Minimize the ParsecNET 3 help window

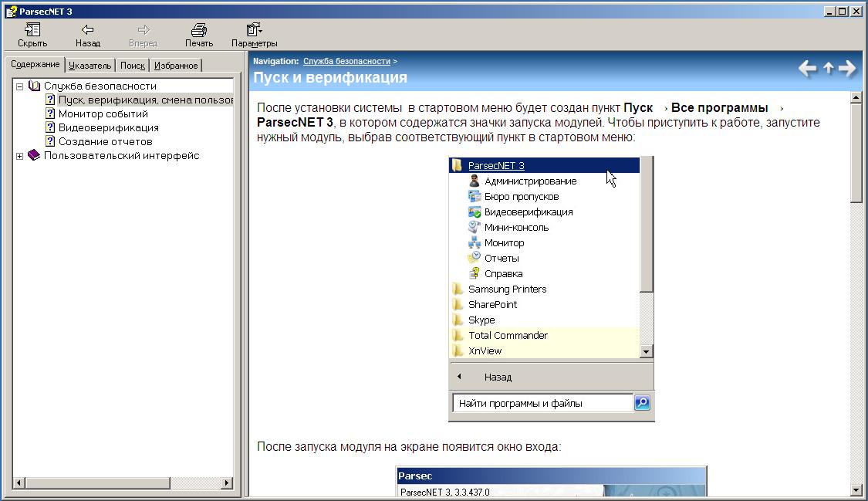[x=829, y=11]
